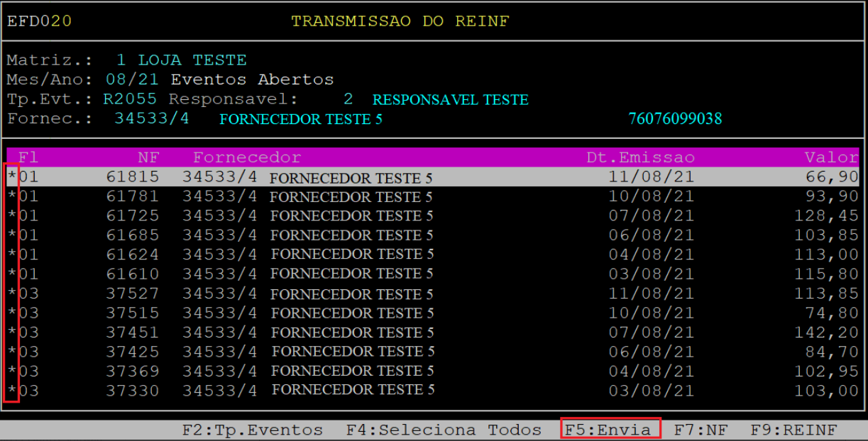Click Eventos Abertos status text
868x441 pixels.
point(252,79)
